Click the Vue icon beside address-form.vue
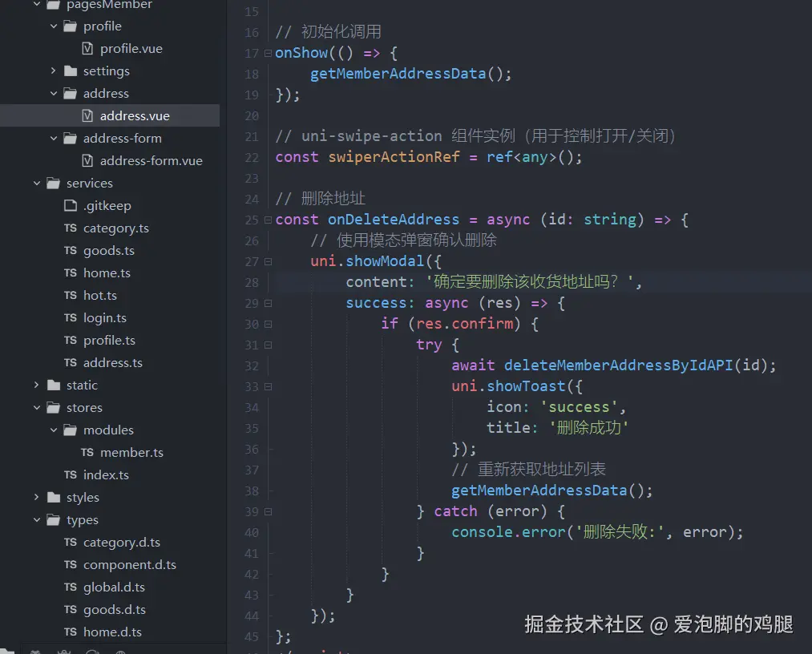The image size is (812, 654). click(x=87, y=160)
